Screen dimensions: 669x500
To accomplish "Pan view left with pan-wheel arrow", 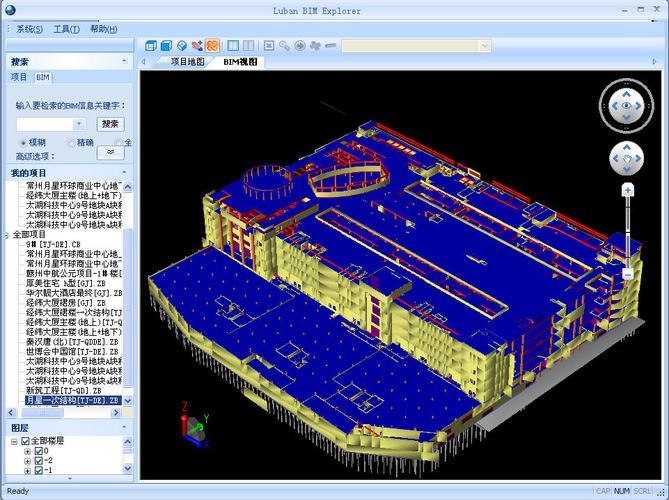I will point(616,159).
